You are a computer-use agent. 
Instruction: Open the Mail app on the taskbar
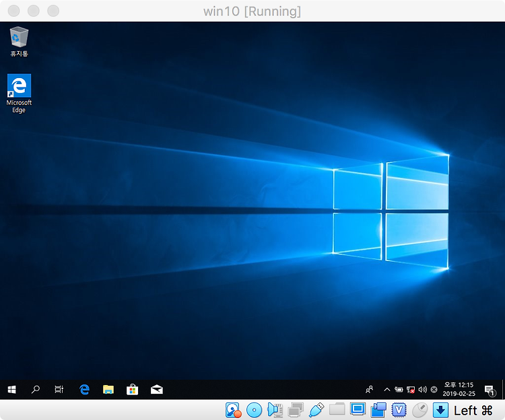[156, 390]
